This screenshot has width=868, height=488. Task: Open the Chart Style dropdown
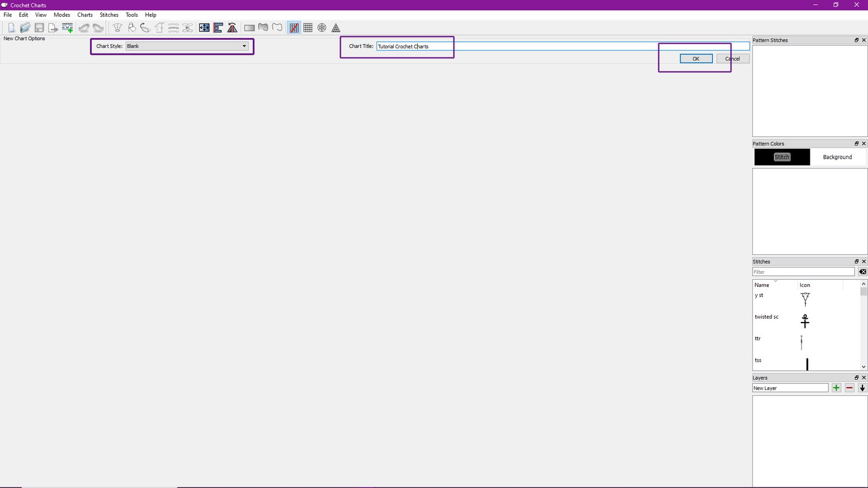tap(187, 46)
